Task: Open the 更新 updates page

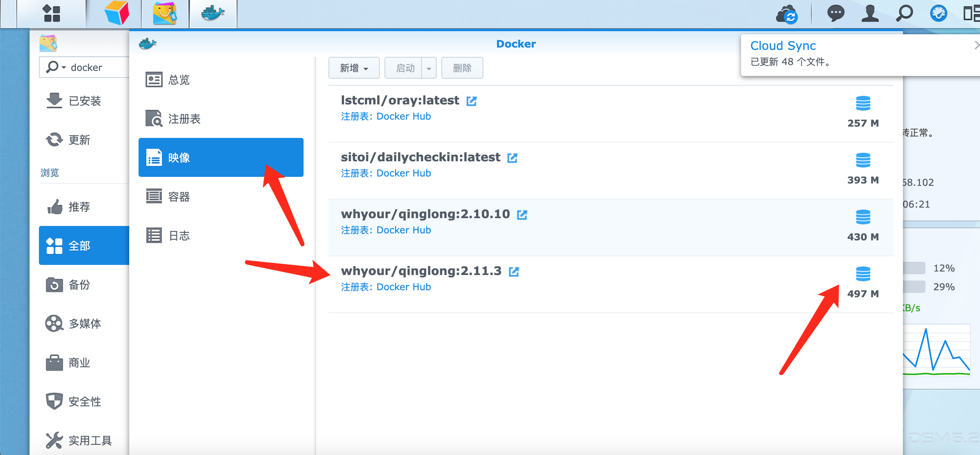Action: click(84, 140)
